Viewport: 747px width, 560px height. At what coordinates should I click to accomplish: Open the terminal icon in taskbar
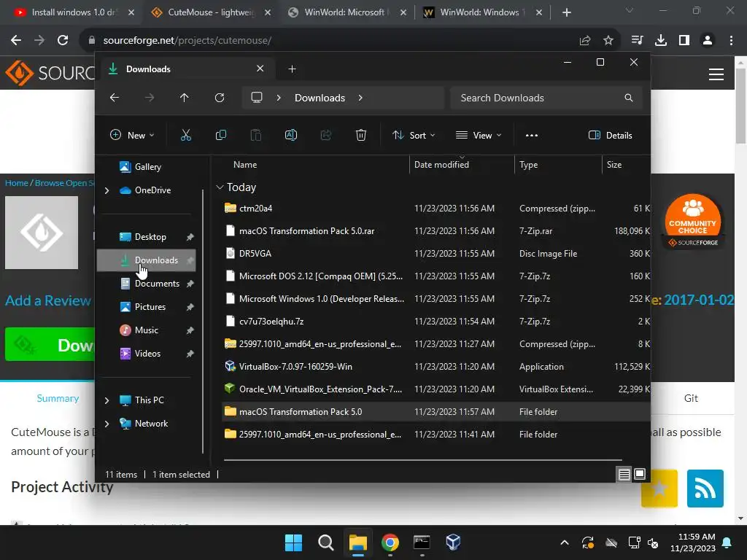point(422,542)
